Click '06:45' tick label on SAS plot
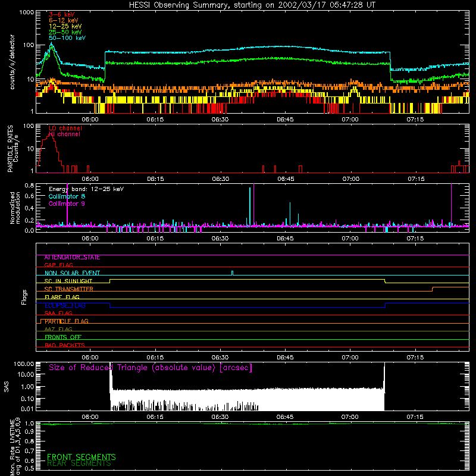Viewport: 476px width, 476px height. [285, 417]
